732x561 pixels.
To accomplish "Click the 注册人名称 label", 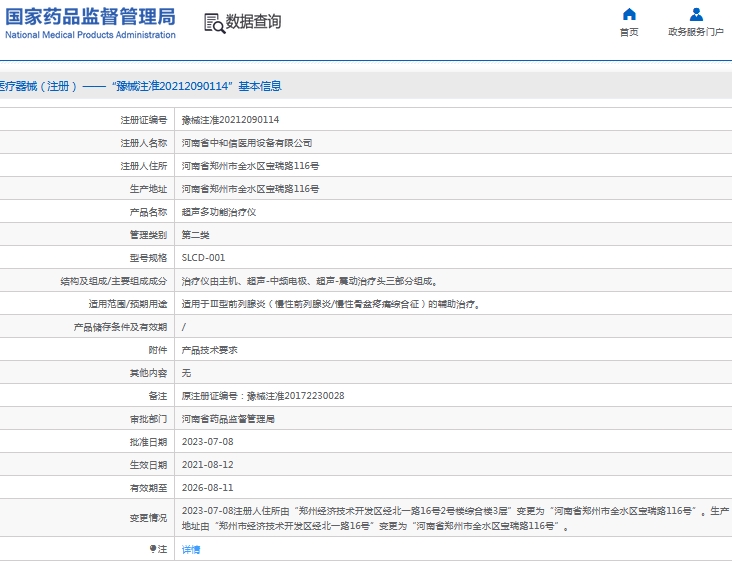I will pyautogui.click(x=144, y=143).
